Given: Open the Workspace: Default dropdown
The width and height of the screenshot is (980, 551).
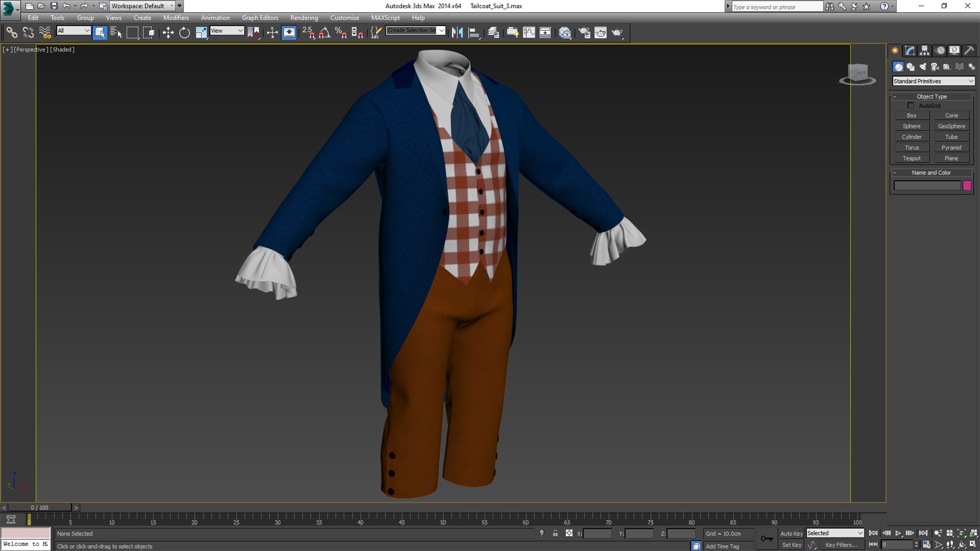Looking at the screenshot, I should [143, 6].
